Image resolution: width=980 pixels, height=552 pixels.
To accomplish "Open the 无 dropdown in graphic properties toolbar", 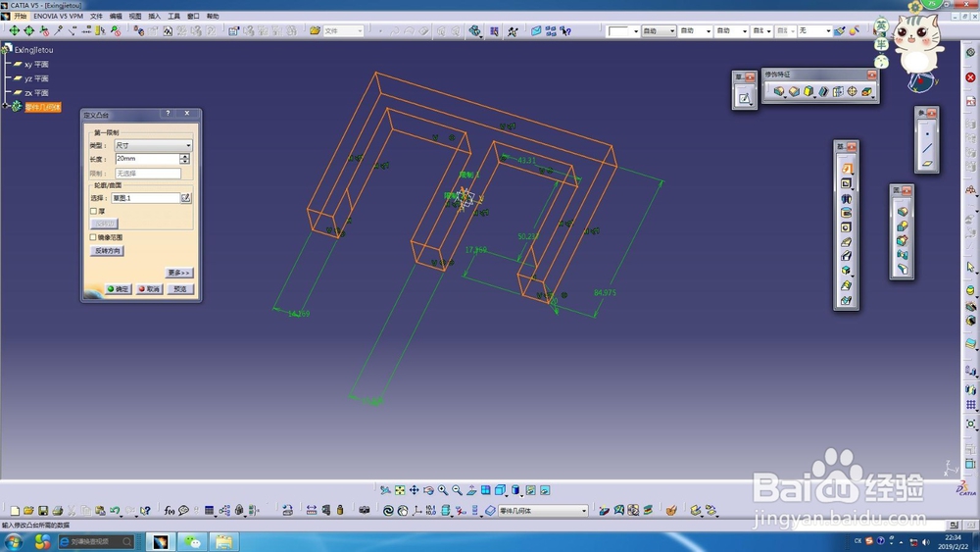I will (815, 30).
